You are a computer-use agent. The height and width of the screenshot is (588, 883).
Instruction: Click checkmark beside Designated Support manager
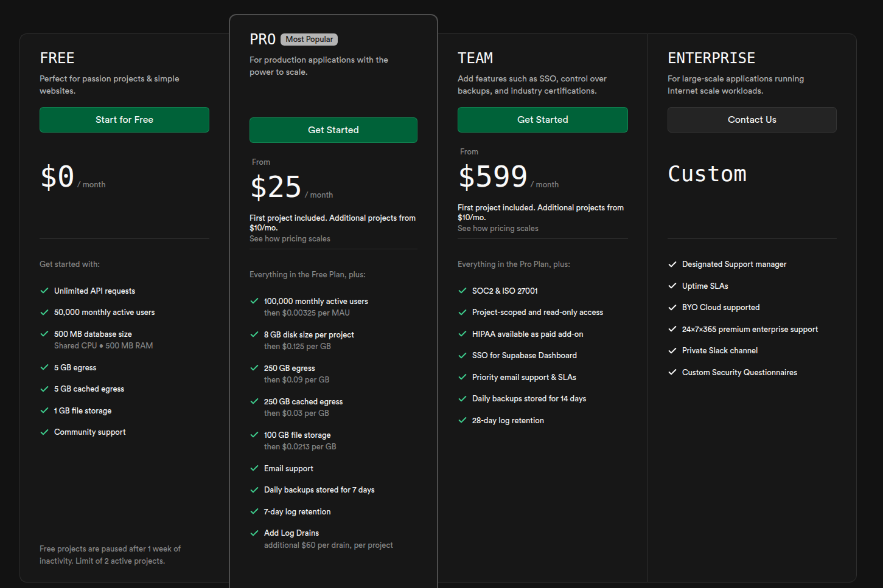[672, 264]
